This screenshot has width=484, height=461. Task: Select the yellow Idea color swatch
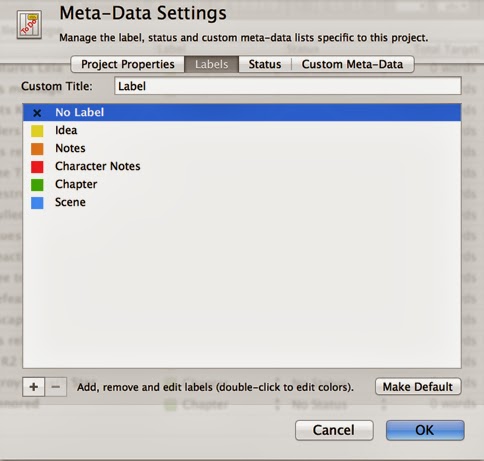tap(37, 131)
